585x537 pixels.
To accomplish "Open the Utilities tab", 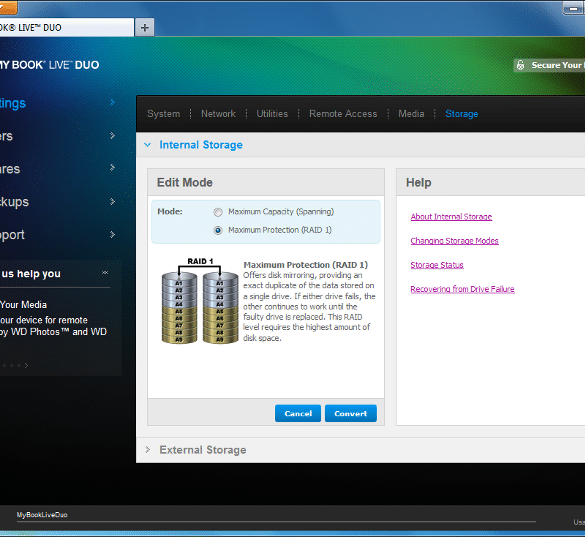I will 272,114.
